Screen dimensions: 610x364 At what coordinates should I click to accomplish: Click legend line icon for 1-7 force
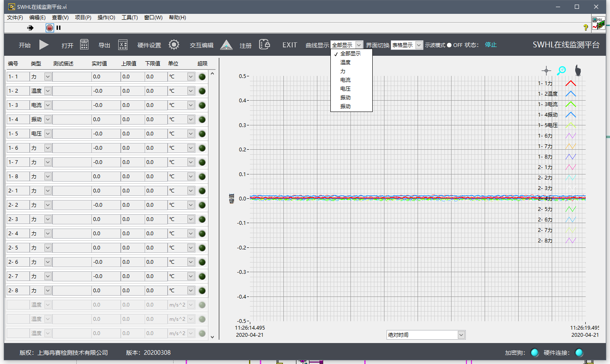click(571, 146)
